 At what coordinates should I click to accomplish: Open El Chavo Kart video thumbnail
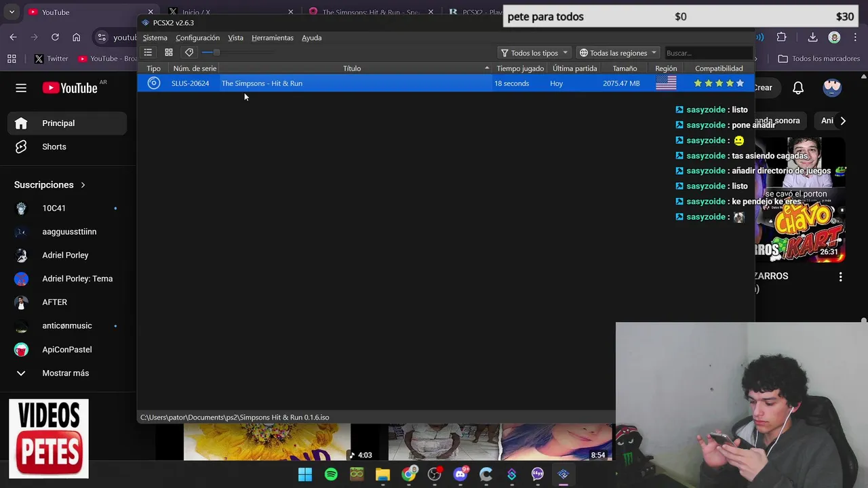800,199
